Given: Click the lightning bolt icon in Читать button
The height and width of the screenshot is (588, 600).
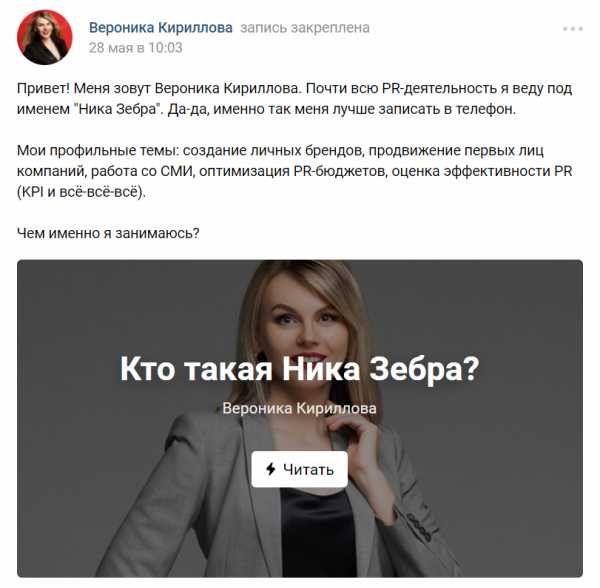Looking at the screenshot, I should point(271,469).
